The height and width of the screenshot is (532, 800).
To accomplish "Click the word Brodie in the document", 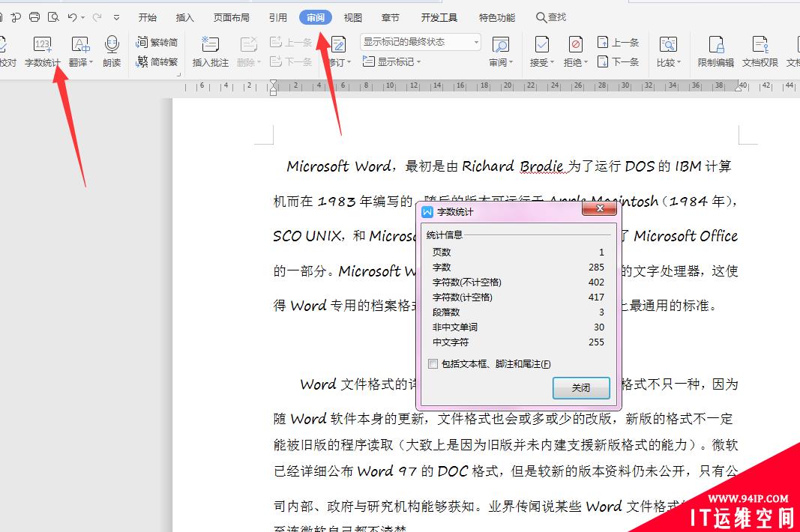I will click(542, 166).
